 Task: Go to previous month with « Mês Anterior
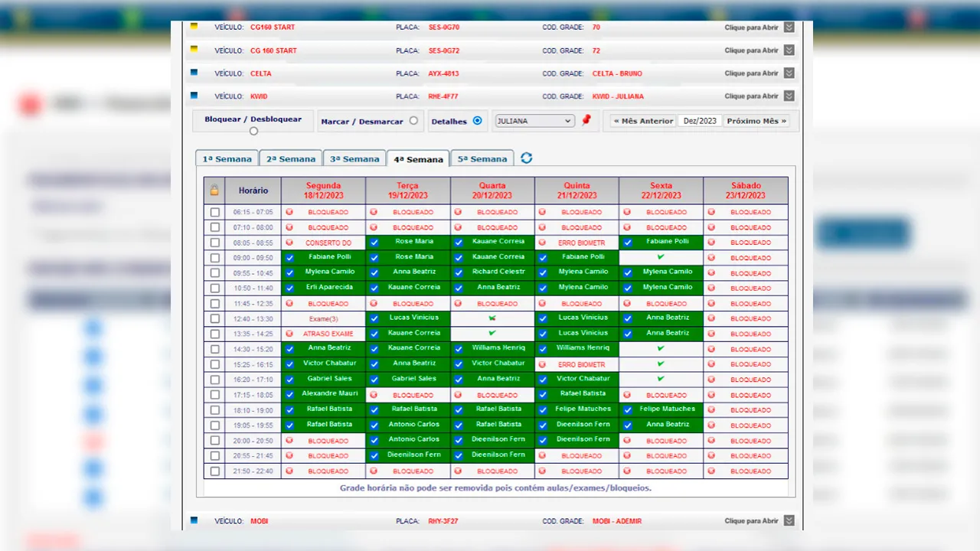tap(642, 121)
